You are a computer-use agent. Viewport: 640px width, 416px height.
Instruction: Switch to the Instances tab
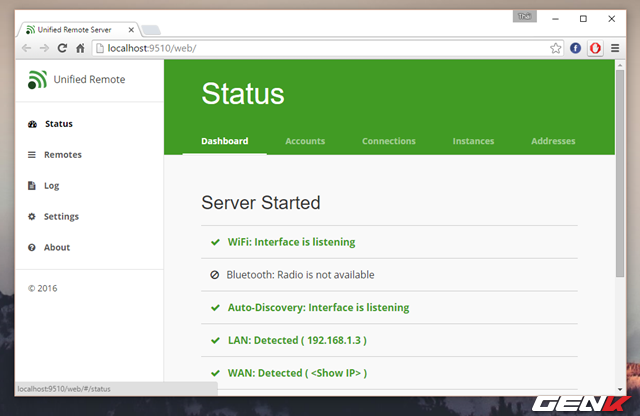point(473,141)
